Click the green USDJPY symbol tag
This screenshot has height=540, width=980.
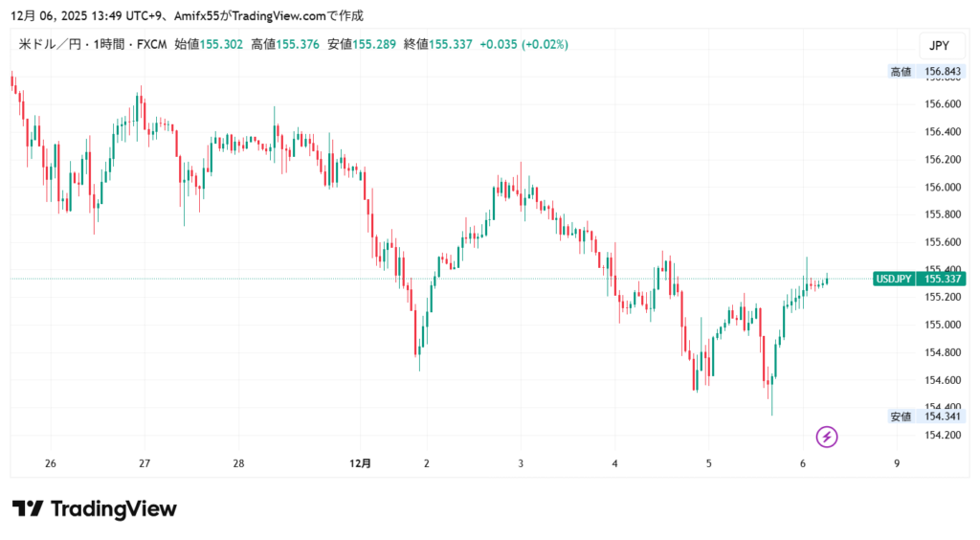pyautogui.click(x=893, y=279)
